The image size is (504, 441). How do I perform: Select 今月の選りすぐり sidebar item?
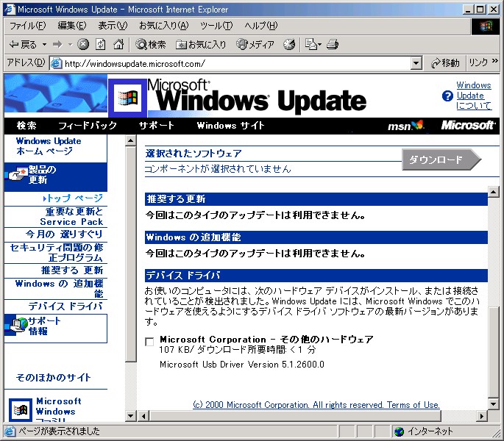pyautogui.click(x=64, y=234)
